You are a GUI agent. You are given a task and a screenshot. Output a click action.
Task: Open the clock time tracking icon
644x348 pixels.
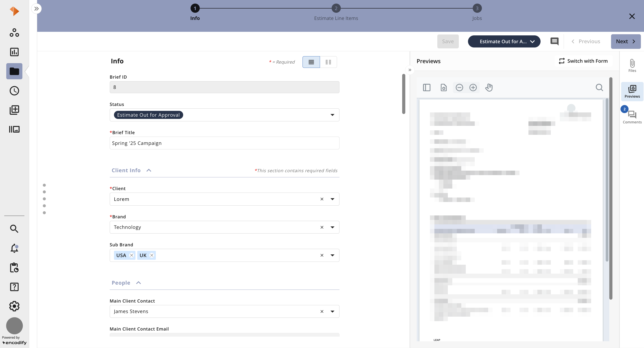[x=14, y=91]
